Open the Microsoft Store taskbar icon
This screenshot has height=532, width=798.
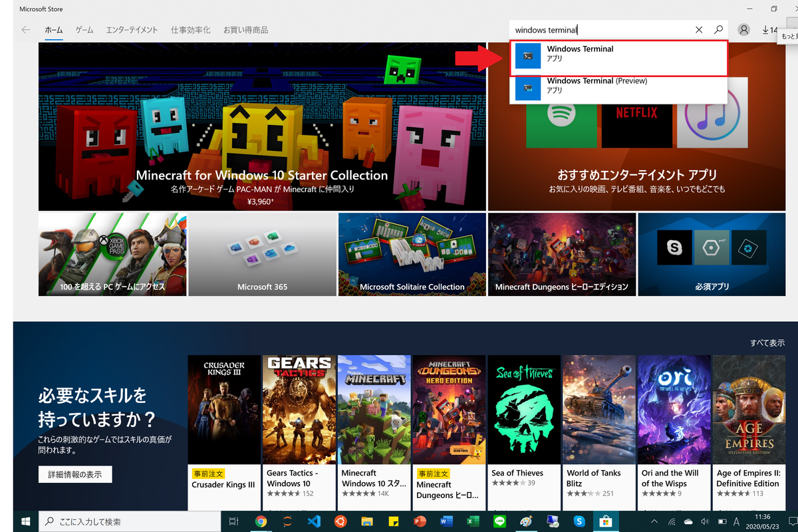click(607, 521)
